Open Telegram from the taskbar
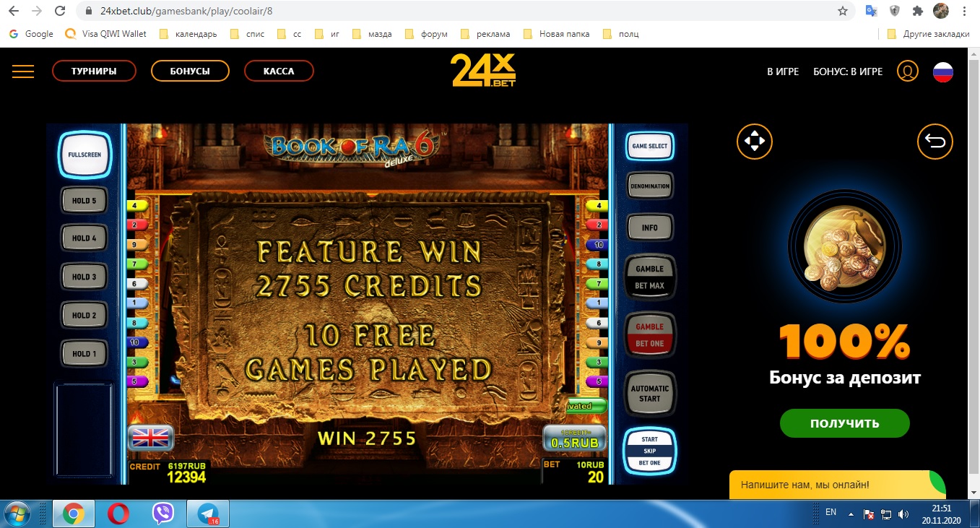The image size is (980, 528). point(209,514)
